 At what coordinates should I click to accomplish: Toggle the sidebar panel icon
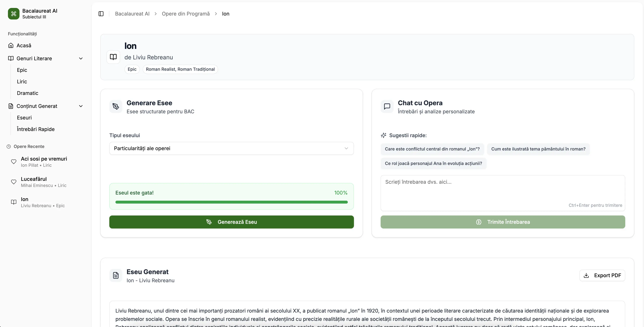click(101, 14)
